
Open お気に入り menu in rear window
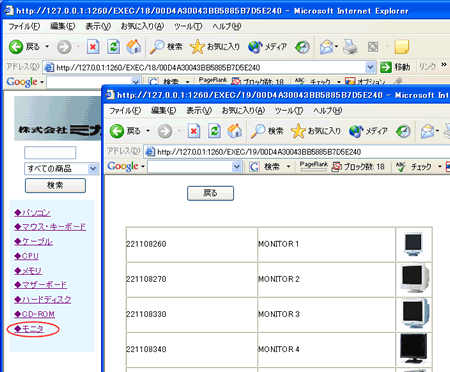(x=142, y=26)
